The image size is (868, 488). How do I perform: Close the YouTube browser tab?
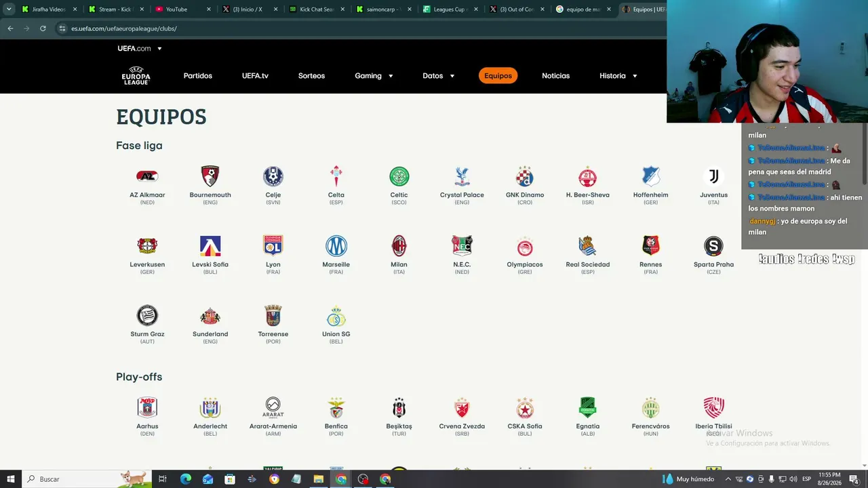point(209,9)
